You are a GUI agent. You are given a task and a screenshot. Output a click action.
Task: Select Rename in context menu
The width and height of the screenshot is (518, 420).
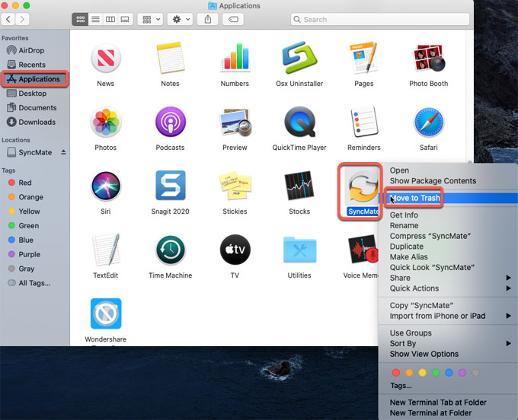pos(448,225)
